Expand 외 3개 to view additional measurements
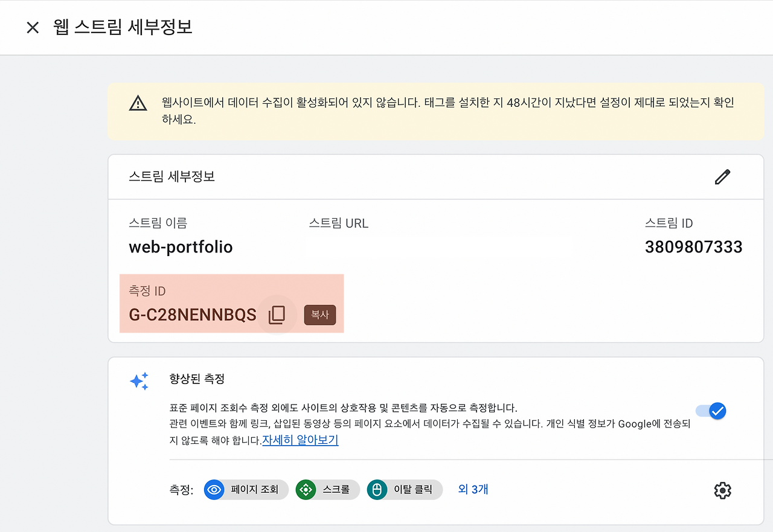Viewport: 773px width, 532px height. click(x=473, y=489)
